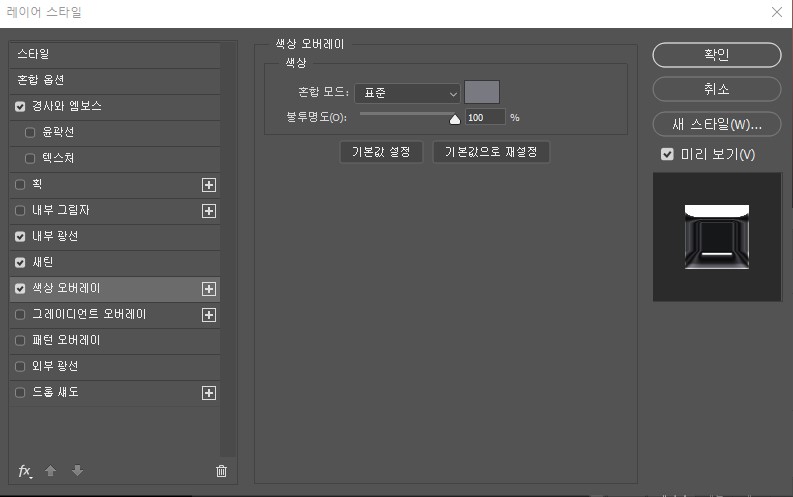This screenshot has height=497, width=793.
Task: Select 혼합 옵션 in the left list
Action: point(115,80)
